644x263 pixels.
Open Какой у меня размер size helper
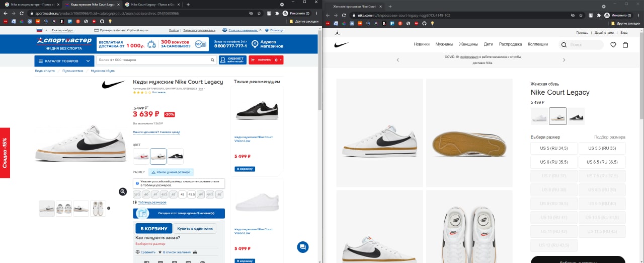pyautogui.click(x=171, y=172)
